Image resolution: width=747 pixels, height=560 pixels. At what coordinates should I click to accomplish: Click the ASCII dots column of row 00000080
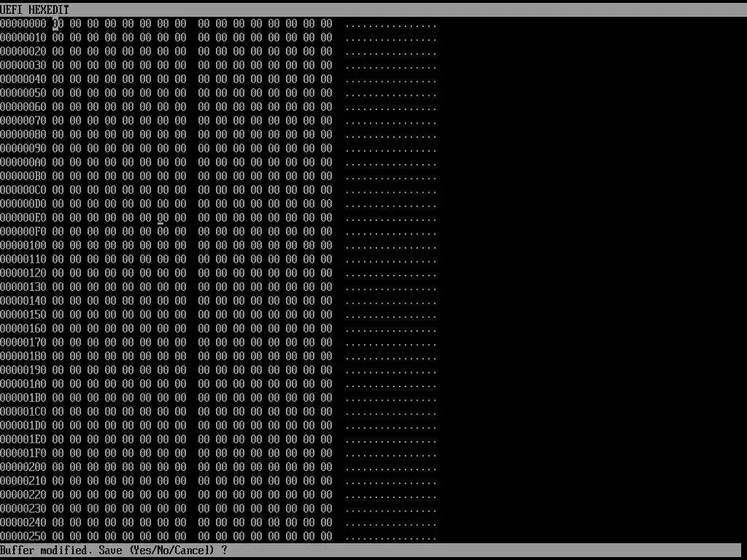pos(391,136)
